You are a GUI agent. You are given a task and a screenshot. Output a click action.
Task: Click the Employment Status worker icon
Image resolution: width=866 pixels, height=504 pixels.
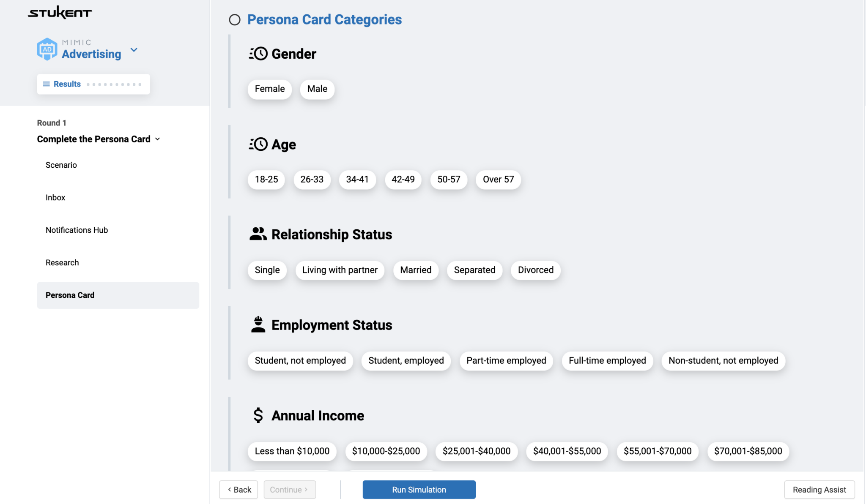tap(258, 324)
